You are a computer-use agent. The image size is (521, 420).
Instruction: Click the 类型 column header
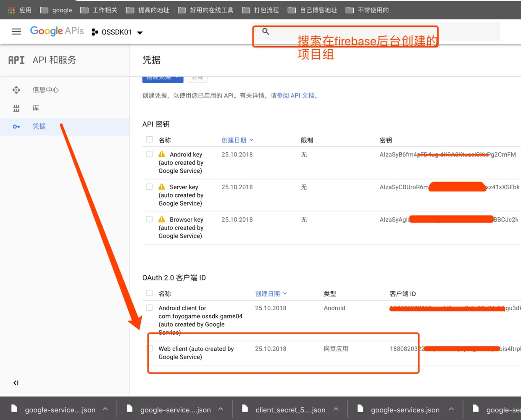[x=330, y=293]
